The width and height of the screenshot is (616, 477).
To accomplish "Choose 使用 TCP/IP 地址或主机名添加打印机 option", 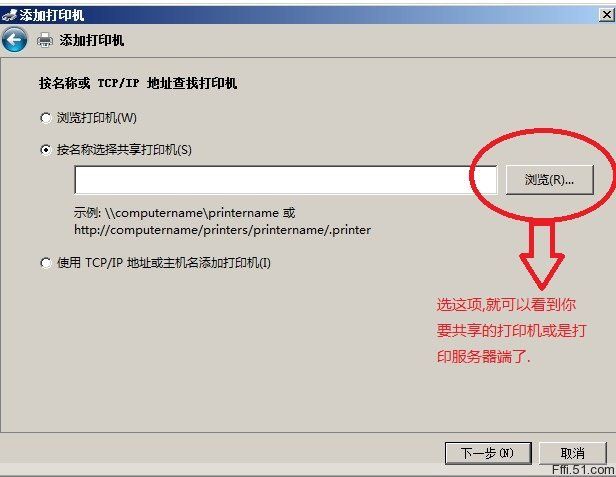I will 46,263.
